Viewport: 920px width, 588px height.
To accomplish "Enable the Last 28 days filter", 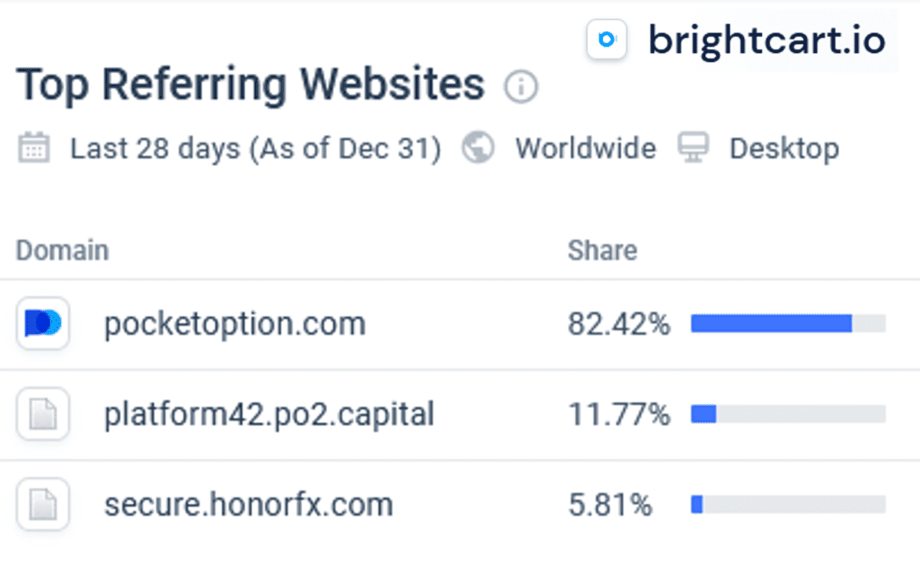I will pos(253,147).
